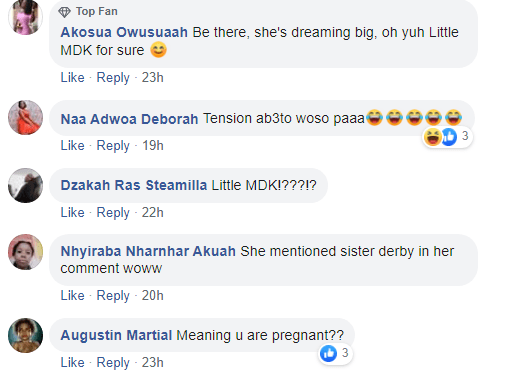509x388 pixels.
Task: Reply to Dzakah Ras Steamilla's comment
Action: (113, 213)
